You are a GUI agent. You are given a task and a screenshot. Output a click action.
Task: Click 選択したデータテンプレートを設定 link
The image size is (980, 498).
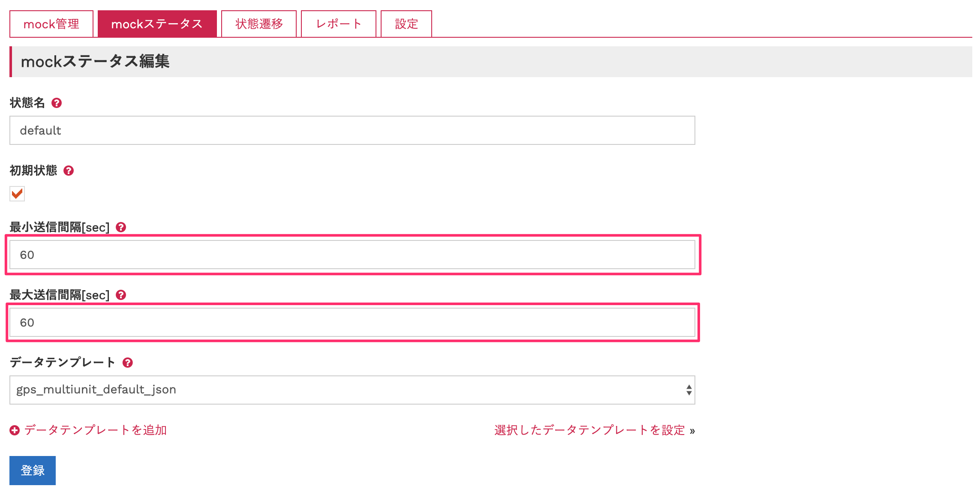590,430
